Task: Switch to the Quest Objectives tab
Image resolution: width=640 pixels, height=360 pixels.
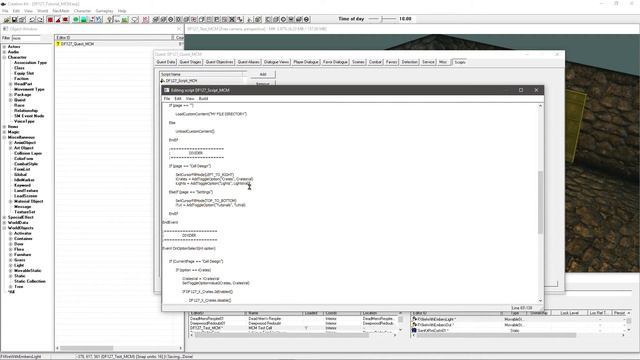Action: [219, 62]
